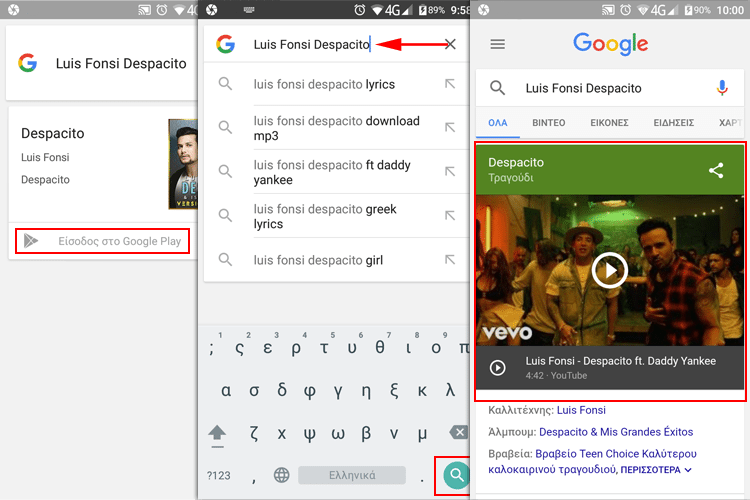Tap the Google logo beside the middle search field
The height and width of the screenshot is (500, 750).
pyautogui.click(x=225, y=44)
